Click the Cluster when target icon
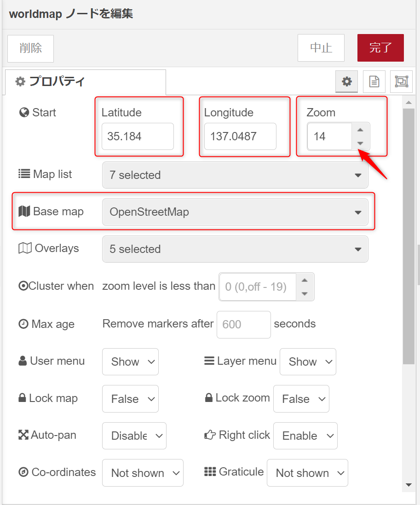 click(23, 286)
